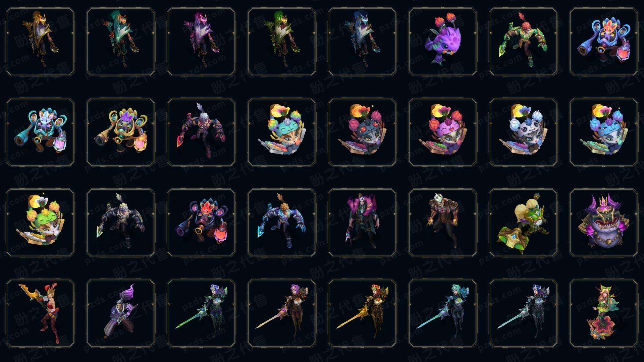The height and width of the screenshot is (362, 644).
Task: Open the dark navy robot with red flower
Action: click(201, 223)
